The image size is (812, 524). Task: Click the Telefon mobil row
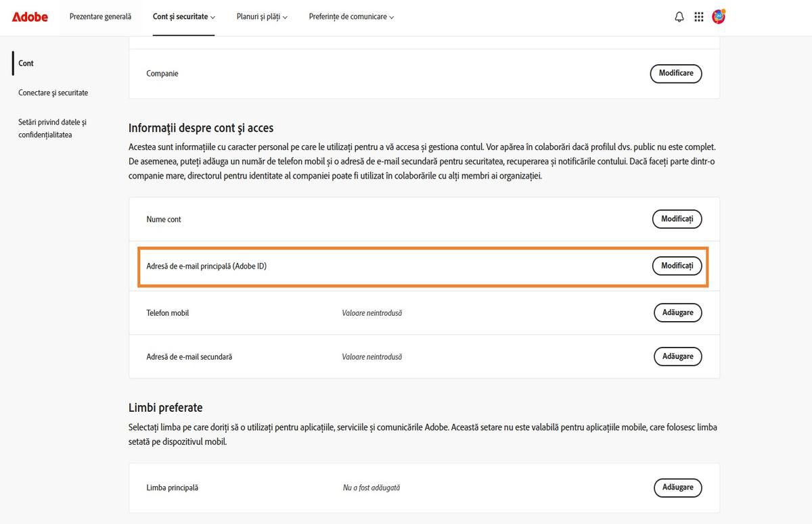point(406,312)
